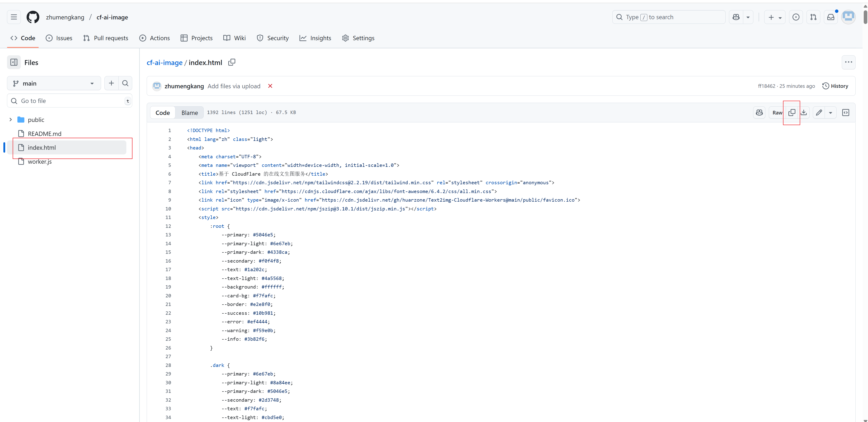Open the zhumengkang owner link
Image resolution: width=868 pixels, height=422 pixels.
pyautogui.click(x=65, y=17)
